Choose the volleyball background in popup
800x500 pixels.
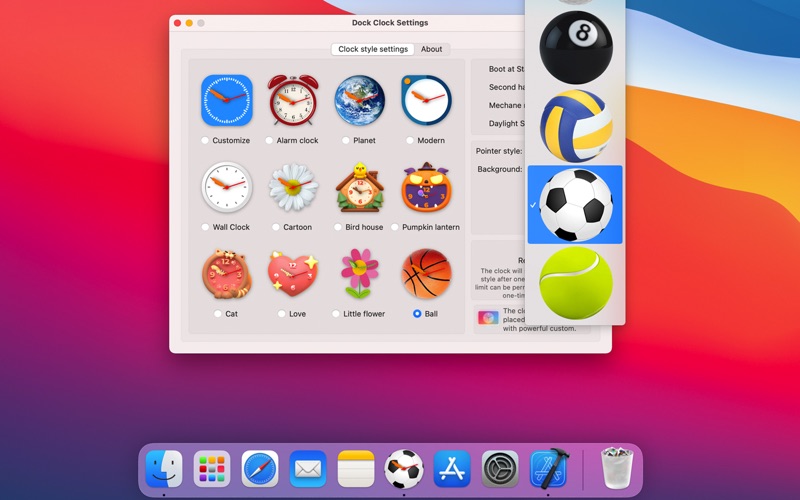coord(576,126)
